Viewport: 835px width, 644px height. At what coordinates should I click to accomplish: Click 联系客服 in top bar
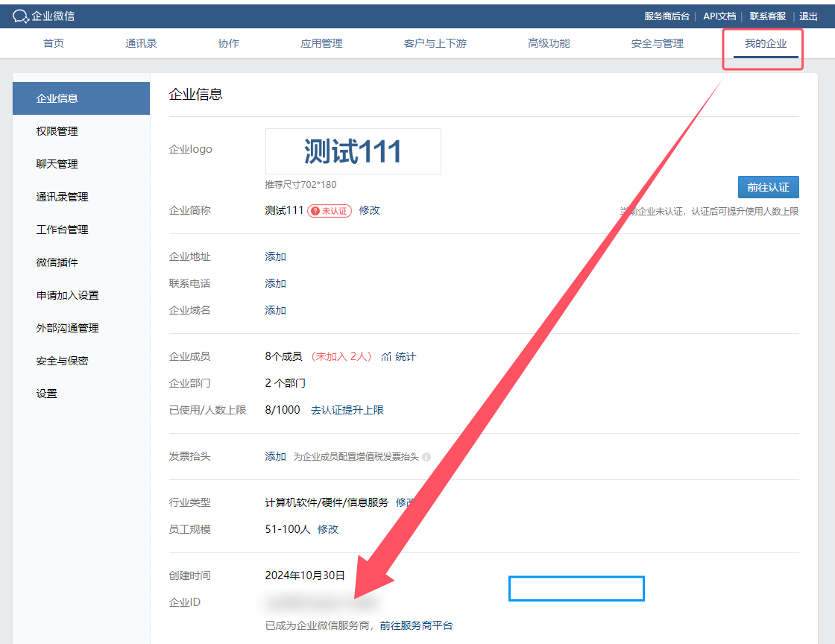click(767, 16)
